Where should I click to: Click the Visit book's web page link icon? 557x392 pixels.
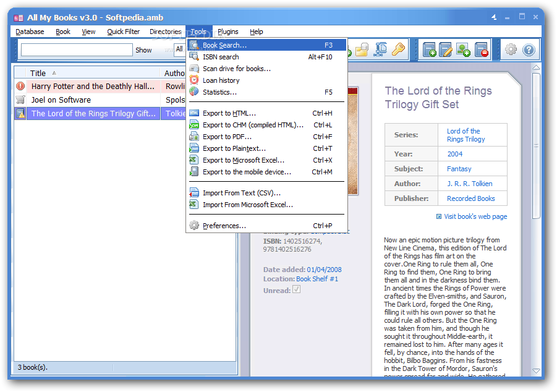click(x=439, y=216)
